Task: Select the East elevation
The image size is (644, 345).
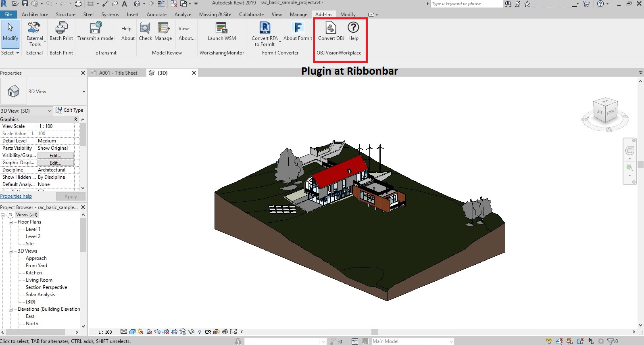Action: 30,316
